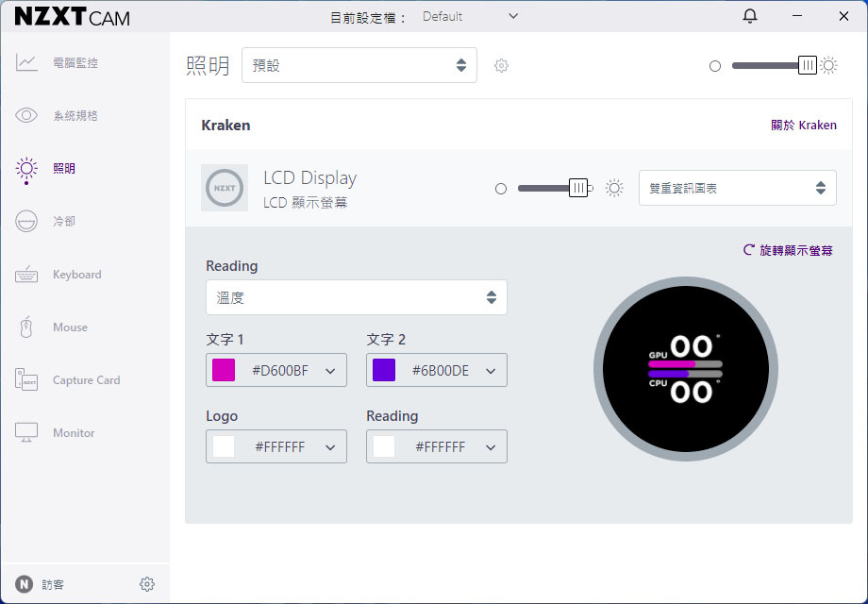Screen dimensions: 868x604
Task: Click the cooling icon in sidebar
Action: (26, 222)
